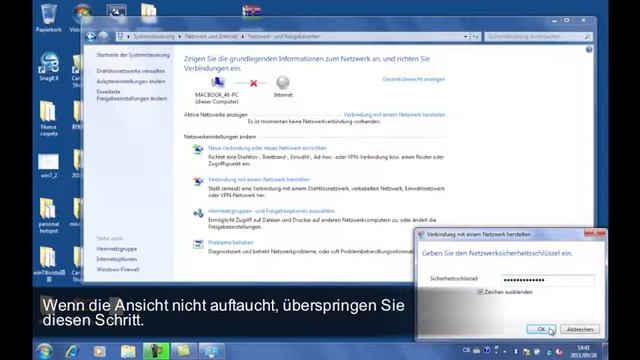The height and width of the screenshot is (360, 640).
Task: Launch Internet Explorer from the taskbar
Action: 72,351
